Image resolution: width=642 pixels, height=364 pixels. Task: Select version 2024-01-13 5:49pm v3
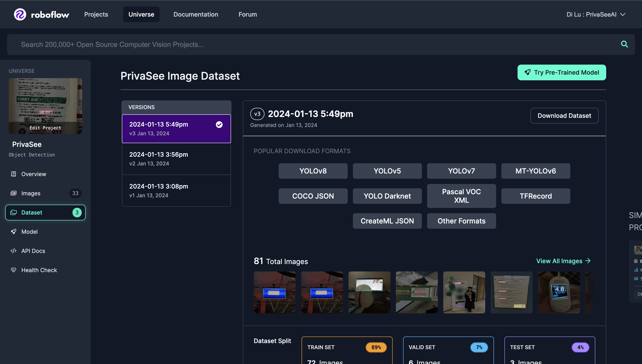click(176, 129)
